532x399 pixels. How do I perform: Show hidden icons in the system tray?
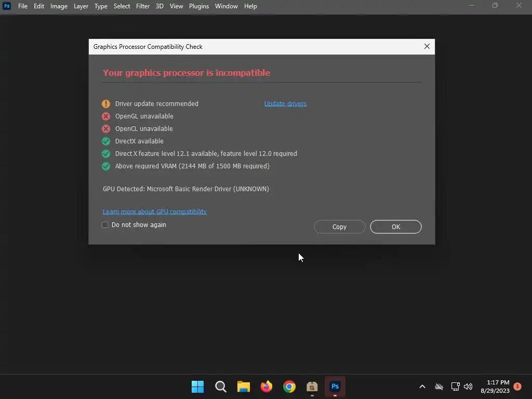[422, 387]
